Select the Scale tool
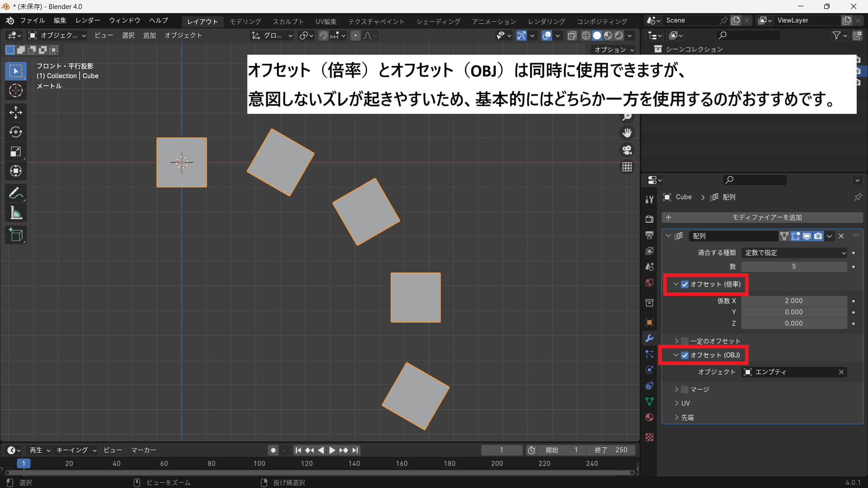The height and width of the screenshot is (488, 868). (x=16, y=152)
